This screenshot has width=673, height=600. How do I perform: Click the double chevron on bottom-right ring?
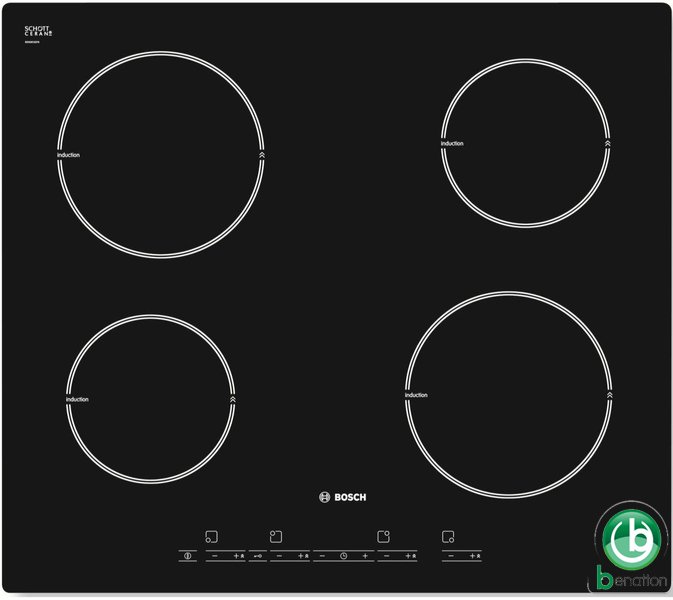click(608, 396)
